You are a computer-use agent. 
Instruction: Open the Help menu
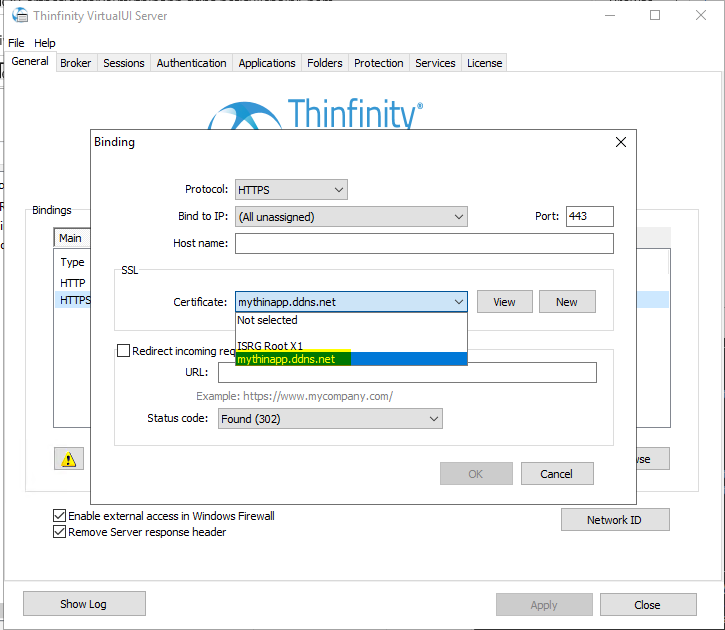click(x=44, y=43)
